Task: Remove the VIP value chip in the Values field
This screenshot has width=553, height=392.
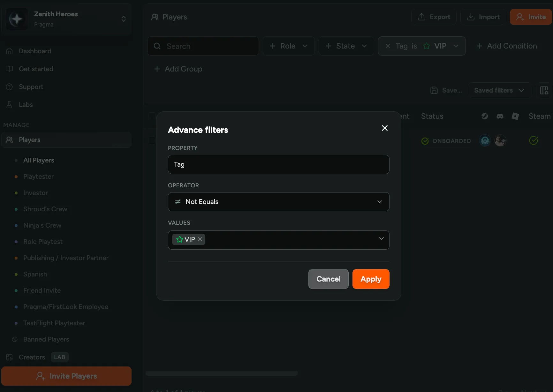Action: (200, 239)
